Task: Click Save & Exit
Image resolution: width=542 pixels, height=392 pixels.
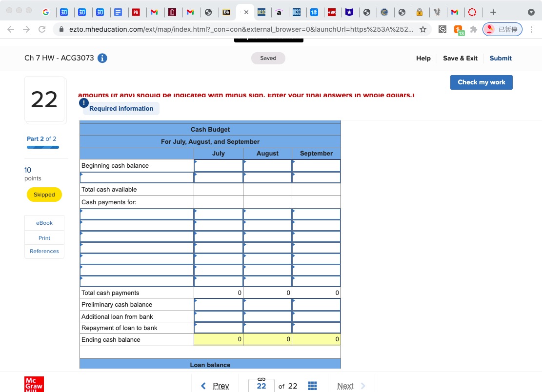Action: tap(460, 58)
